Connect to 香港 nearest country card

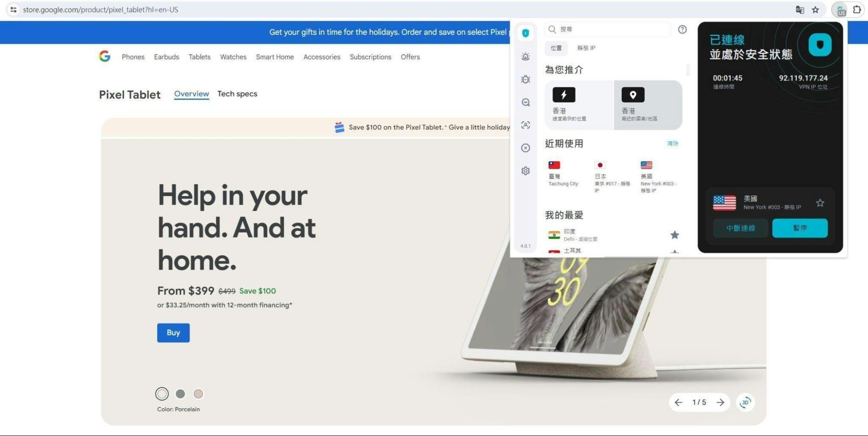click(x=648, y=105)
